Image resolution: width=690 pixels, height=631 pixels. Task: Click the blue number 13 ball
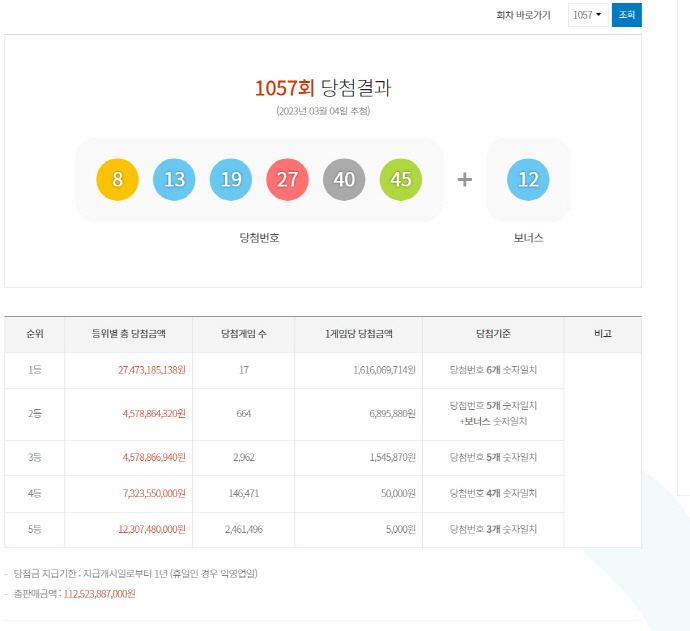coord(174,180)
